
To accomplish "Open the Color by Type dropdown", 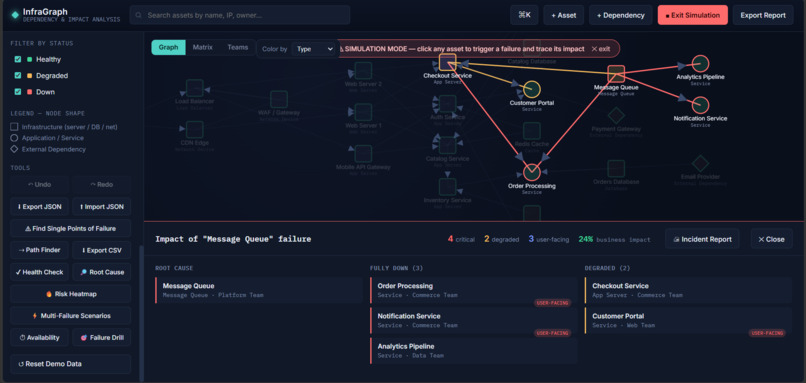I will [x=314, y=49].
